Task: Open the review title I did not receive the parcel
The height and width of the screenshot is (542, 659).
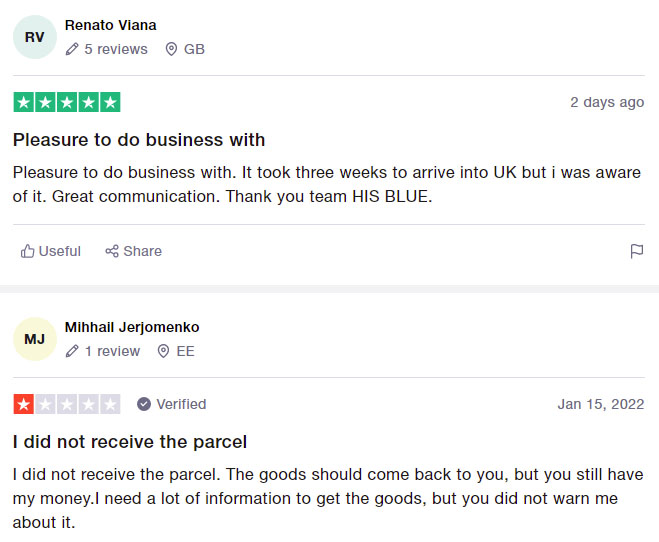Action: tap(130, 442)
